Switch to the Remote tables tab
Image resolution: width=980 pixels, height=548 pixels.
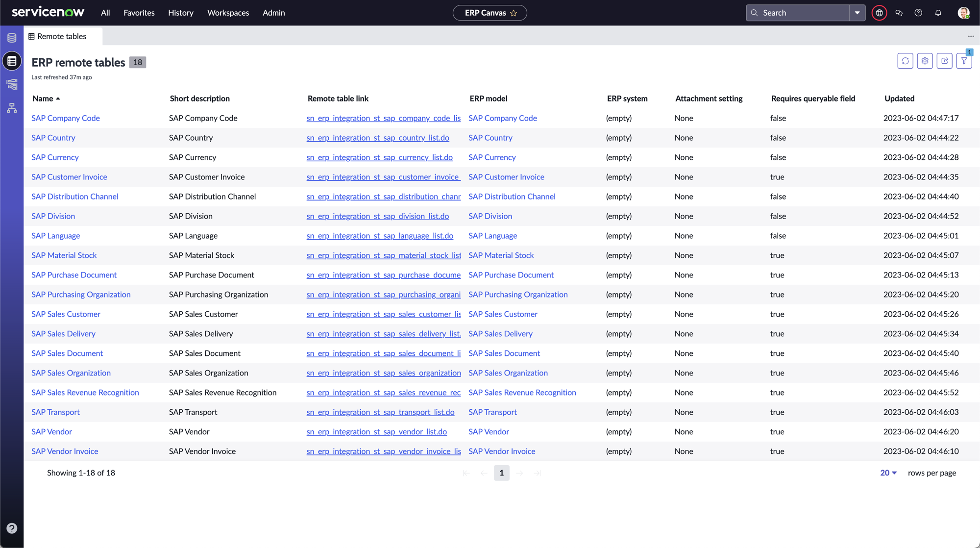click(63, 36)
